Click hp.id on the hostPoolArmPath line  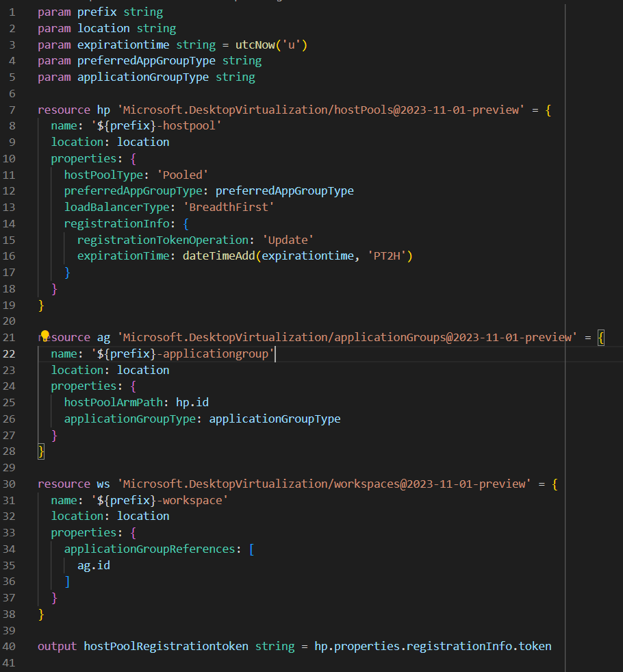[x=192, y=402]
